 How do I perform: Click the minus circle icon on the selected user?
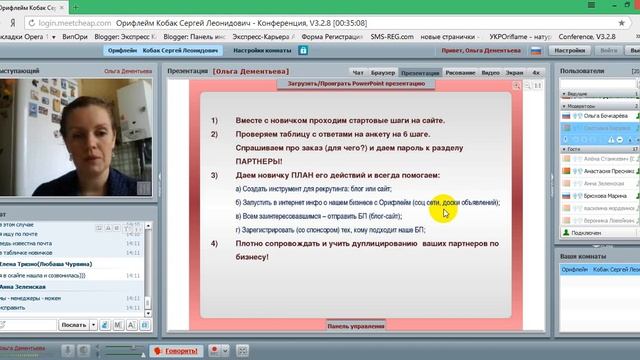tap(620, 140)
